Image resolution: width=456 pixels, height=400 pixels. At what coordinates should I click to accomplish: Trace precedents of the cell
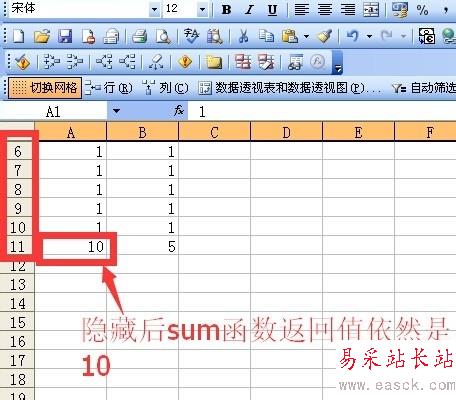pos(52,62)
